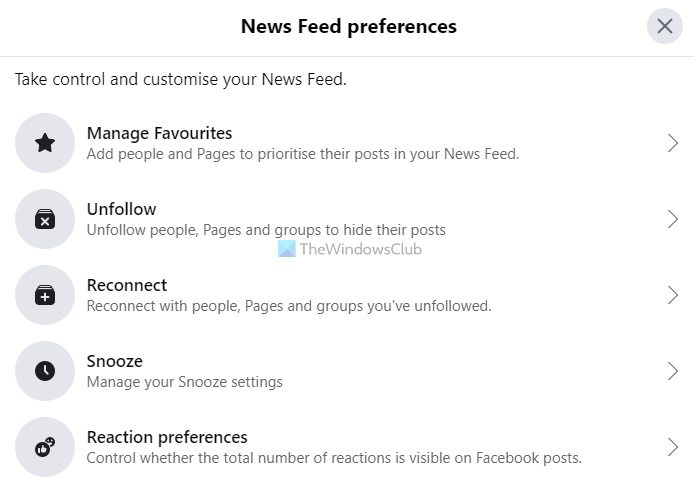Open the Reaction preferences entry
Image resolution: width=700 pixels, height=497 pixels.
pyautogui.click(x=167, y=437)
